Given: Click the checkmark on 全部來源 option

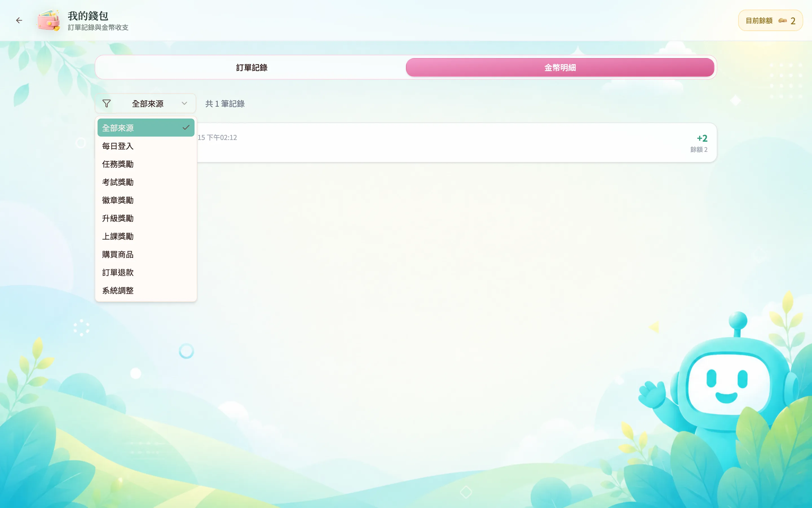Looking at the screenshot, I should tap(186, 128).
